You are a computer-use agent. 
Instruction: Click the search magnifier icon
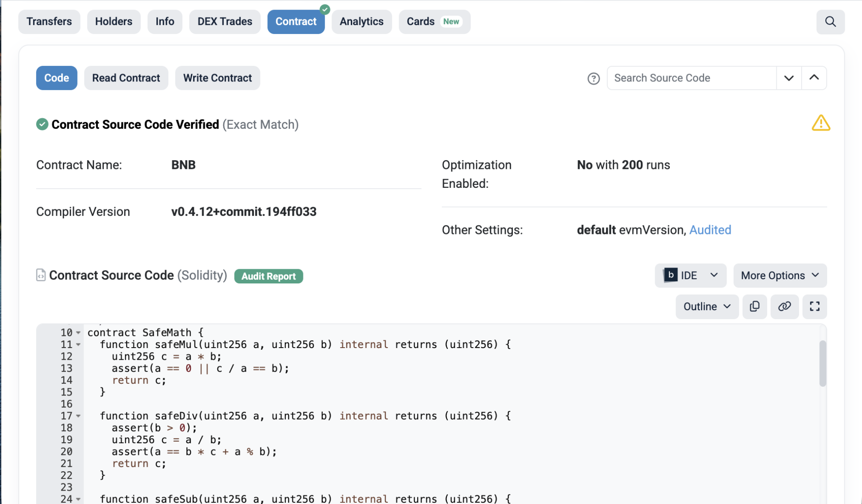coord(830,22)
